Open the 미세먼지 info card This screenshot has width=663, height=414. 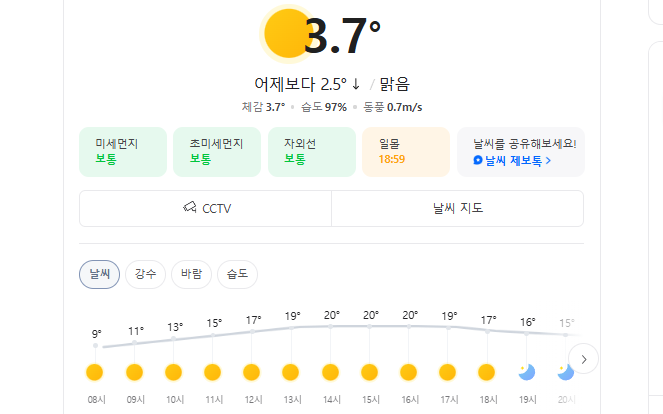[121, 151]
